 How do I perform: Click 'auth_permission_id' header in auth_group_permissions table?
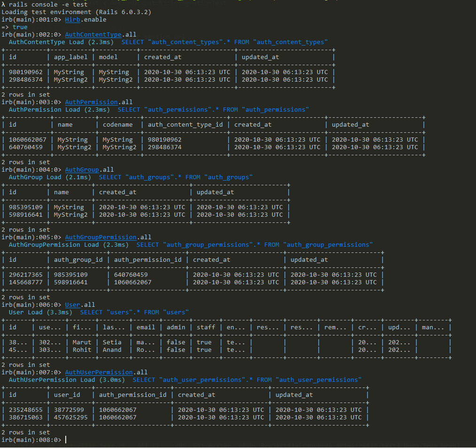148,260
